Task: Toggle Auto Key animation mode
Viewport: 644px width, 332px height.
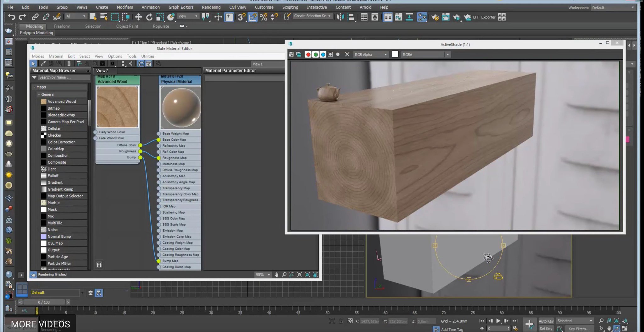Action: click(x=546, y=321)
